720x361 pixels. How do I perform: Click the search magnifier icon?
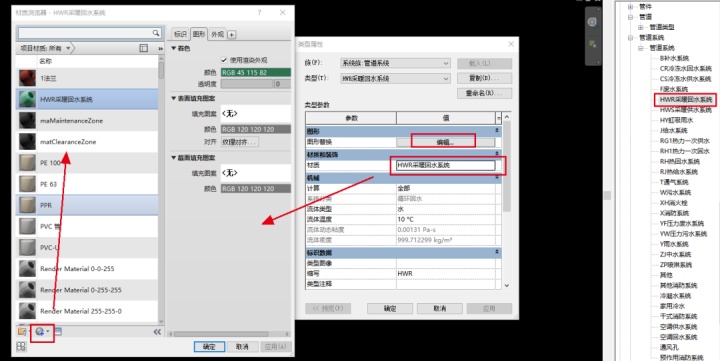[156, 33]
